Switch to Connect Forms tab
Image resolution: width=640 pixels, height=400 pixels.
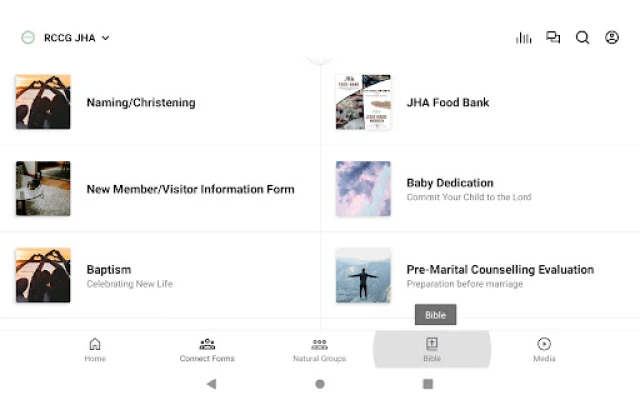coord(207,349)
